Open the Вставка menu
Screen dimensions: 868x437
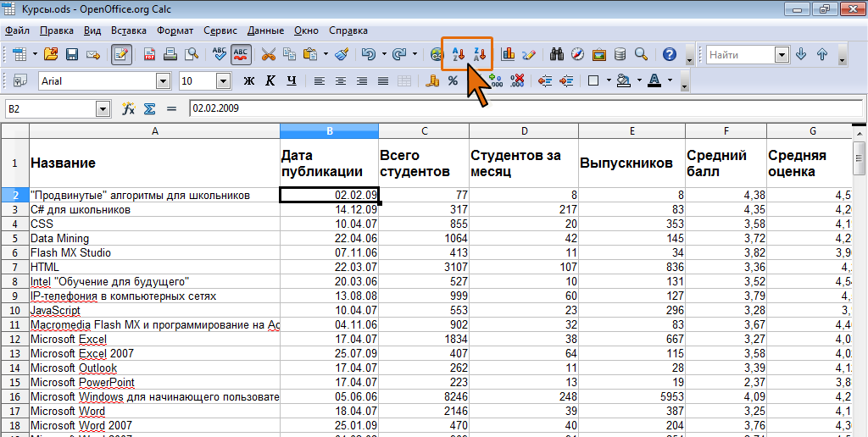point(129,30)
